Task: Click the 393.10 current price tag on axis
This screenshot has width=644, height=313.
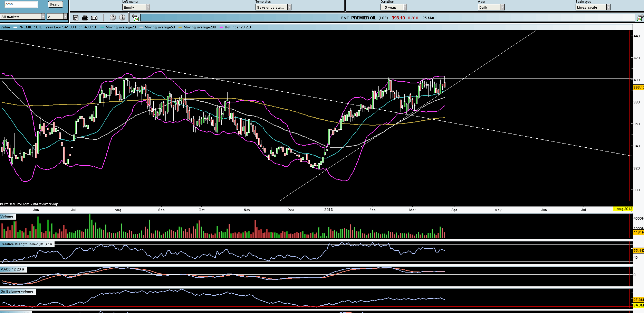Action: (x=638, y=88)
